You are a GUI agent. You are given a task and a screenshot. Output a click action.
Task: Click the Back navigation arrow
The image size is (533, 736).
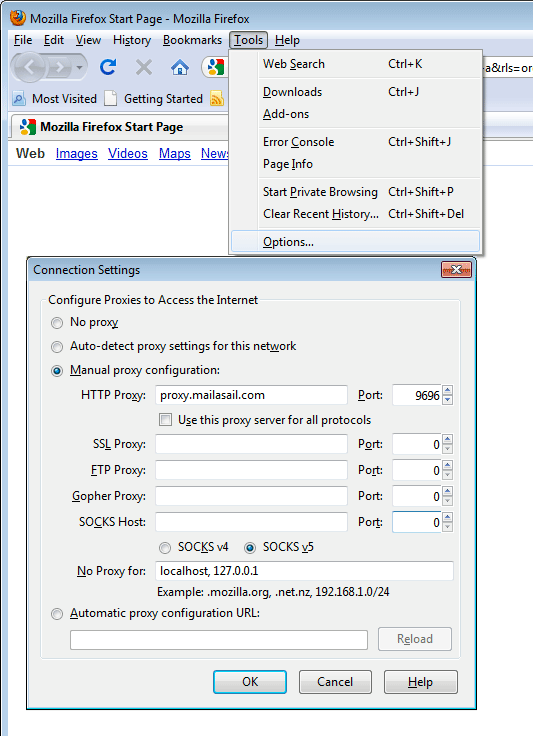coord(29,68)
